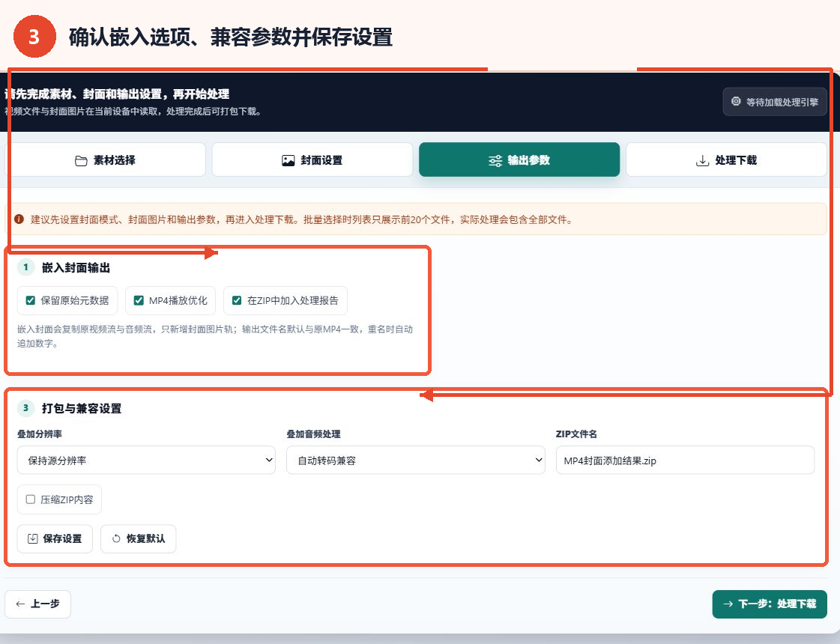Click the reset arrow icon in 恢复默认
The width and height of the screenshot is (840, 644).
click(116, 538)
